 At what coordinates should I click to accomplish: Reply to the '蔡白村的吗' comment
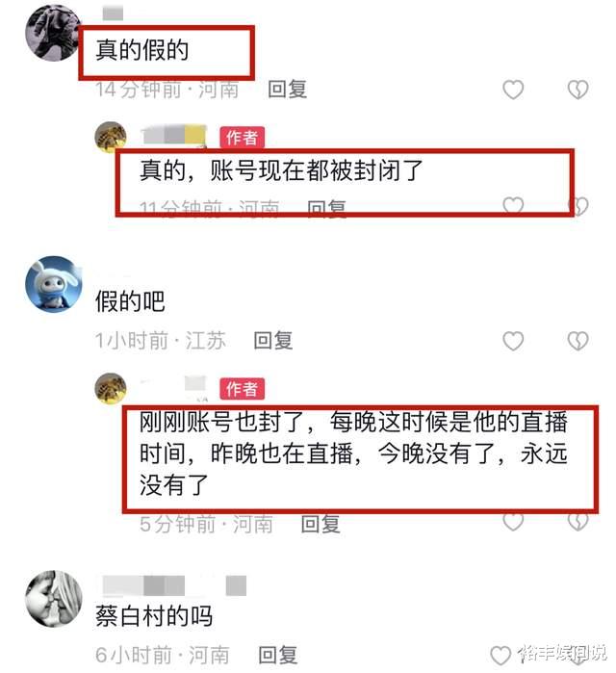click(277, 656)
